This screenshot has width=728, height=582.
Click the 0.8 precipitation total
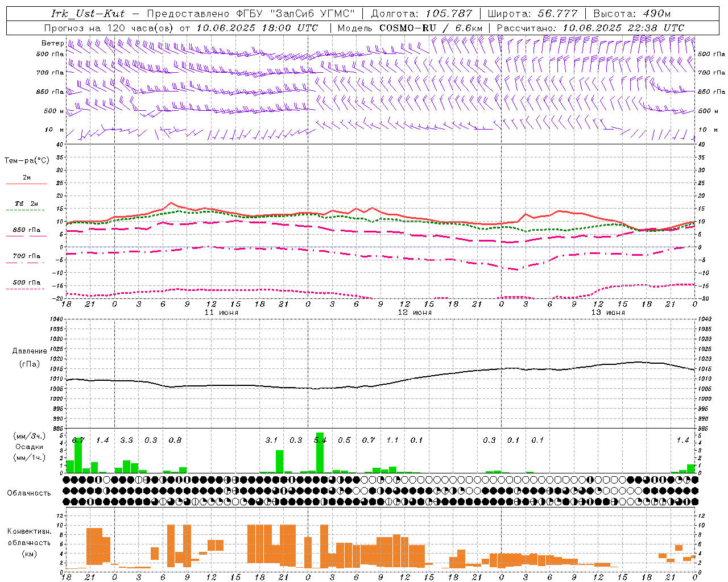coord(175,440)
